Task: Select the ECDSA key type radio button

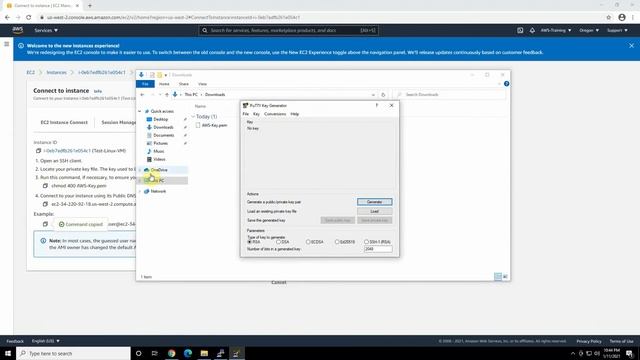Action: tap(308, 242)
